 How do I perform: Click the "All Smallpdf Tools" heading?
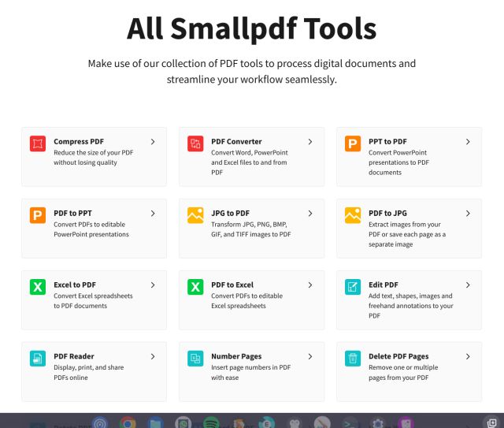(x=252, y=28)
